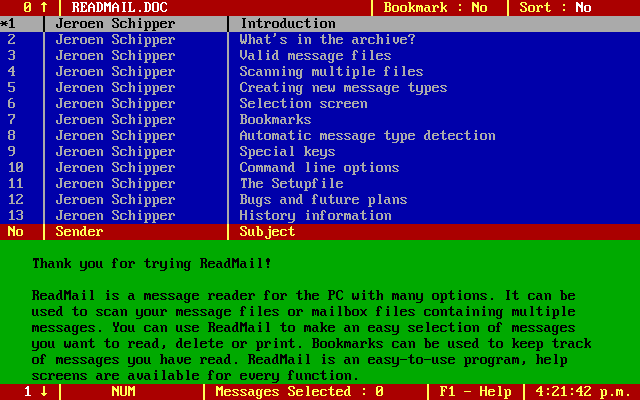Viewport: 640px width, 400px height.
Task: Open Creating new message types entry
Action: [343, 88]
